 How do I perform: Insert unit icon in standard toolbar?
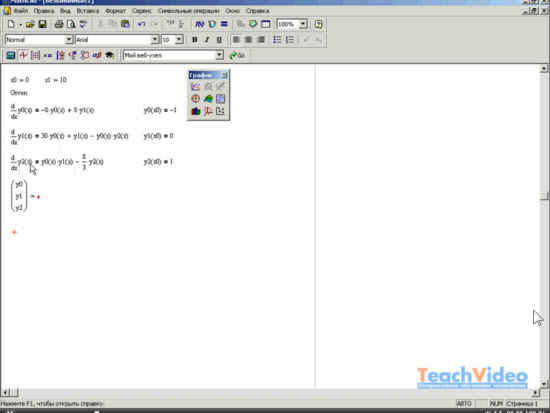212,24
